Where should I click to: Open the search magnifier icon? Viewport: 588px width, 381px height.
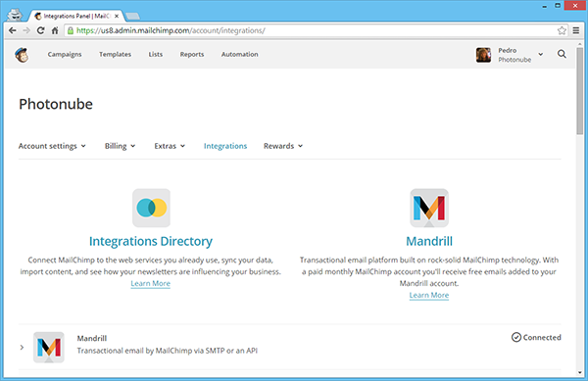click(x=562, y=54)
